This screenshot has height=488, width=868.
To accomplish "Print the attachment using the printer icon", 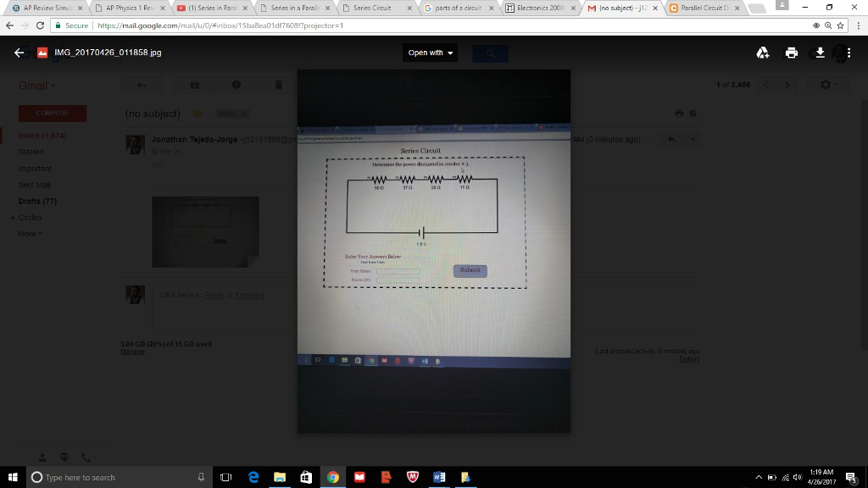I will coord(792,52).
